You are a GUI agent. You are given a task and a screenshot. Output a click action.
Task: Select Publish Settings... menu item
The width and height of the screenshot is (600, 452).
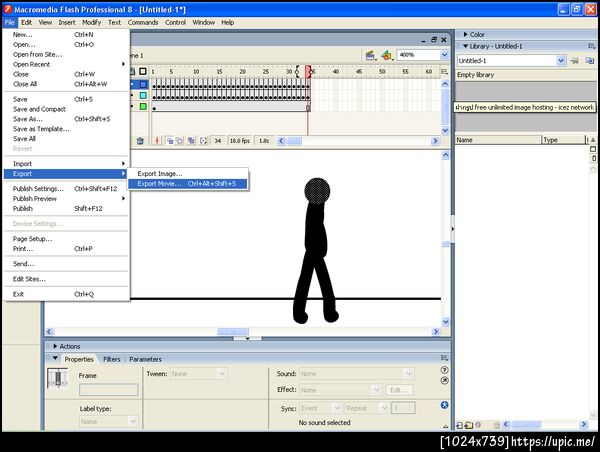tap(66, 189)
